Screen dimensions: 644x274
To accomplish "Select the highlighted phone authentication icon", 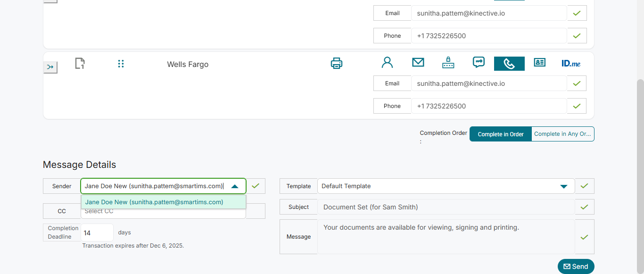I will pos(509,64).
